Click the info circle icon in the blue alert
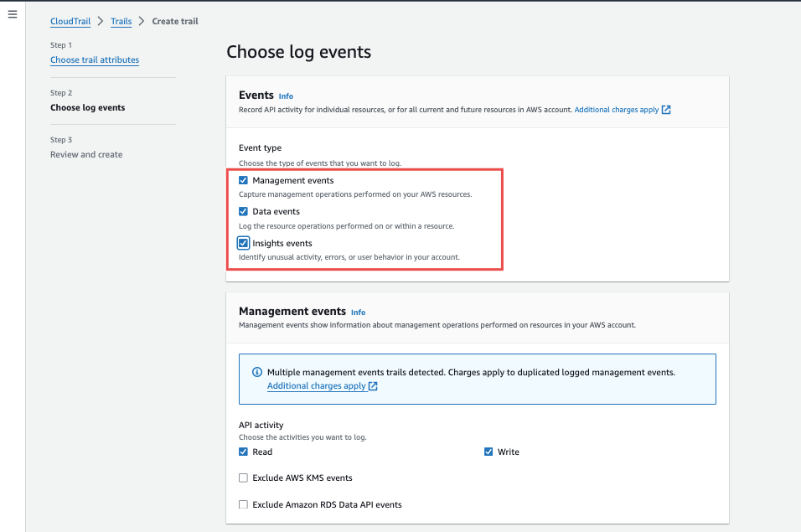Viewport: 801px width, 532px height. click(x=259, y=372)
